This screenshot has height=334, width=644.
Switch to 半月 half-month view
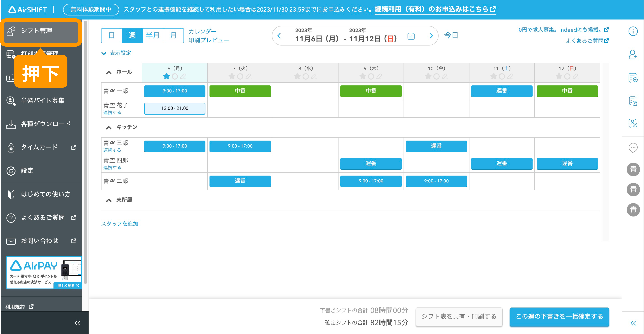152,36
